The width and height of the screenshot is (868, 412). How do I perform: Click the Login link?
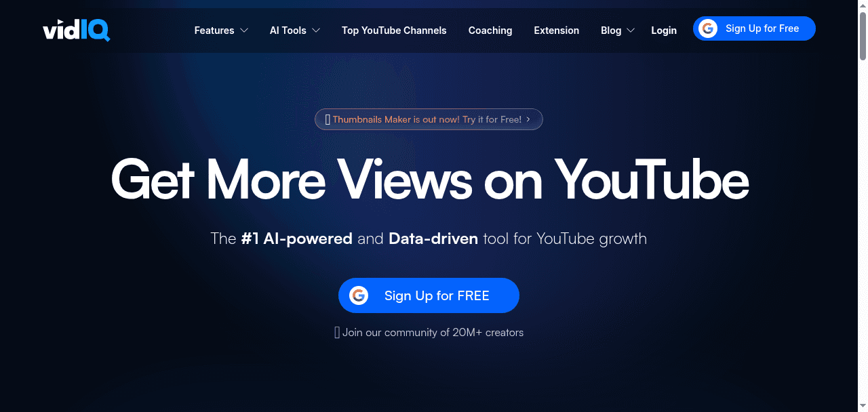(664, 30)
